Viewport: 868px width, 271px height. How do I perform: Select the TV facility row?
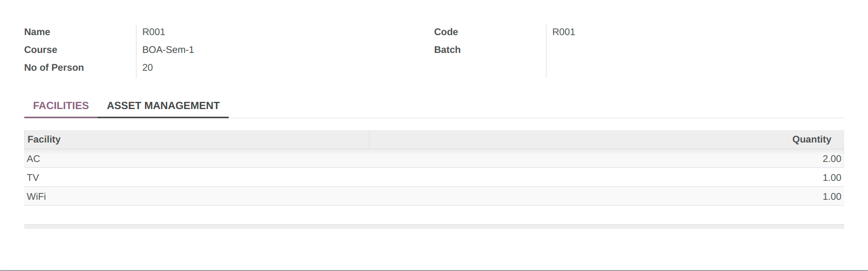(x=434, y=178)
